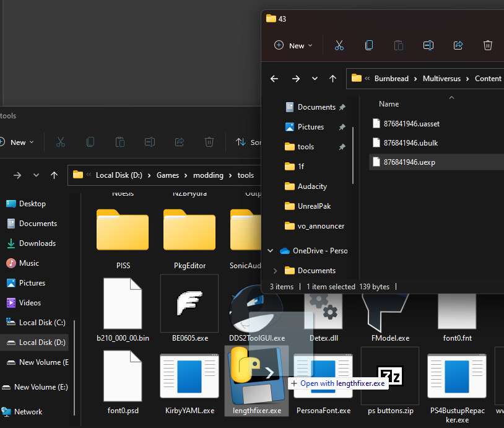Select the 876841946.uasset file
The width and height of the screenshot is (504, 428).
(x=411, y=123)
